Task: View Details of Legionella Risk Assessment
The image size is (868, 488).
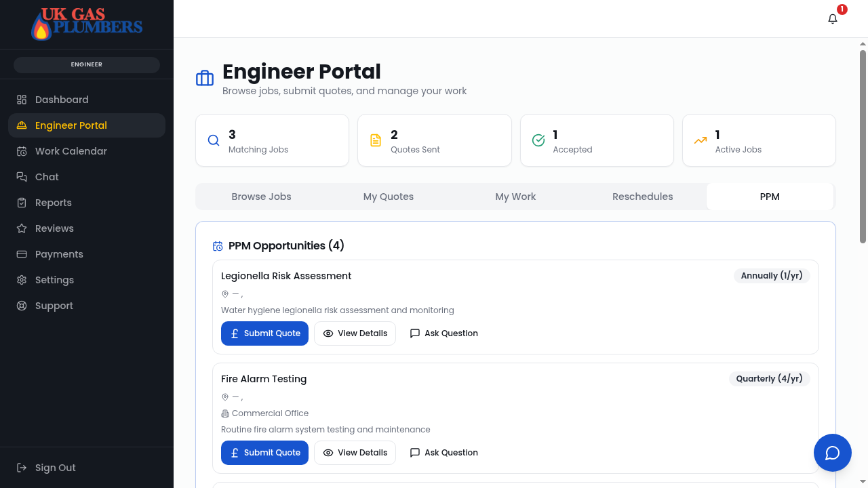Action: pyautogui.click(x=355, y=333)
